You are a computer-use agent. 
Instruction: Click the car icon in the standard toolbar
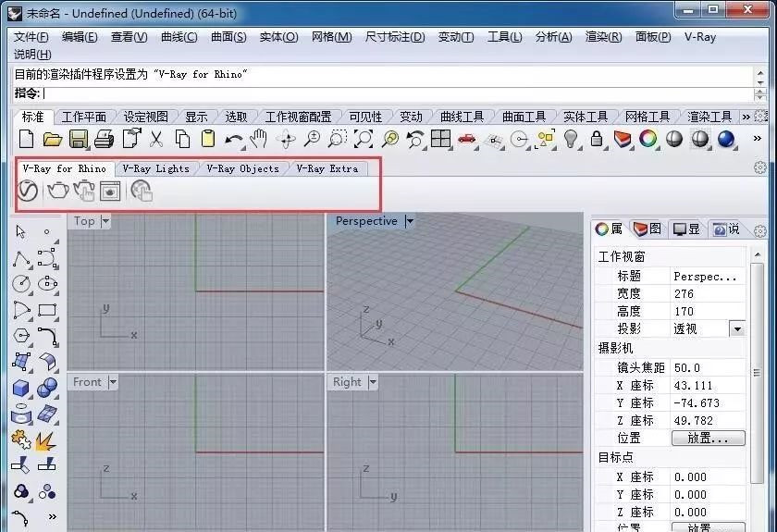(466, 139)
